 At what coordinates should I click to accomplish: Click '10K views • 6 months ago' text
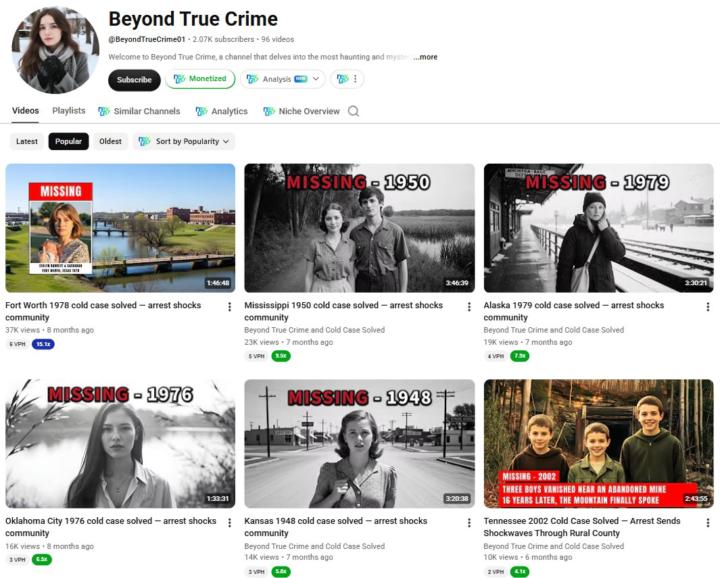click(x=528, y=557)
